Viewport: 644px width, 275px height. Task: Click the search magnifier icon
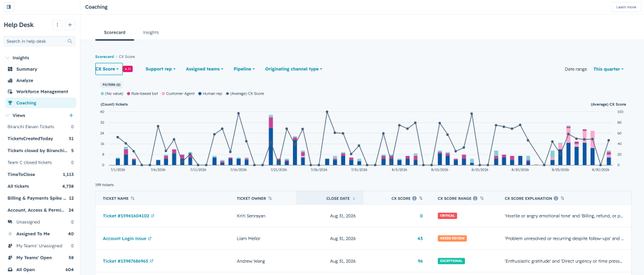click(x=70, y=41)
